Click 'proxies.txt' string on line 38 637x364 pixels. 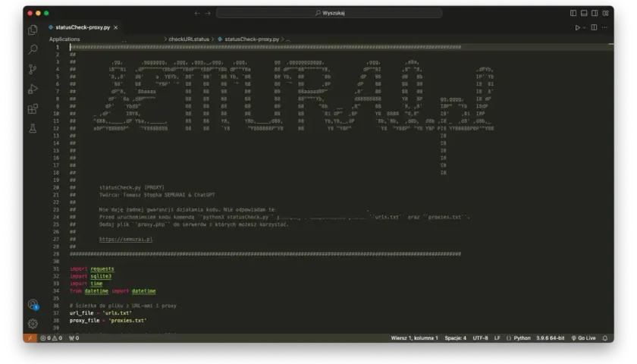(127, 321)
